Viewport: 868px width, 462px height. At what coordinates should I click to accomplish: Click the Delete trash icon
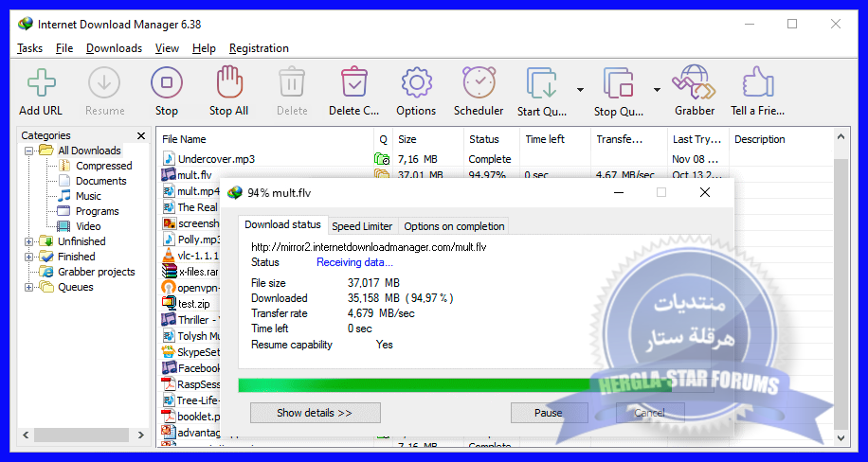pos(292,82)
